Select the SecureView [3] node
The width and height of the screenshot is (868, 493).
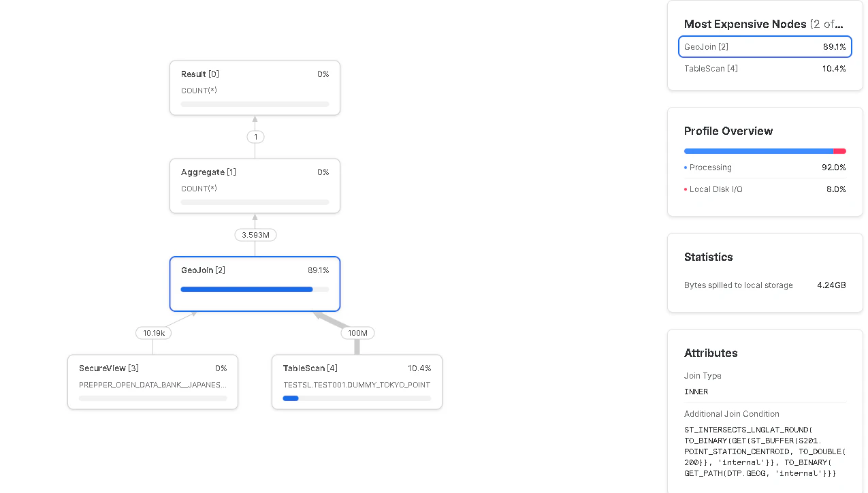152,382
